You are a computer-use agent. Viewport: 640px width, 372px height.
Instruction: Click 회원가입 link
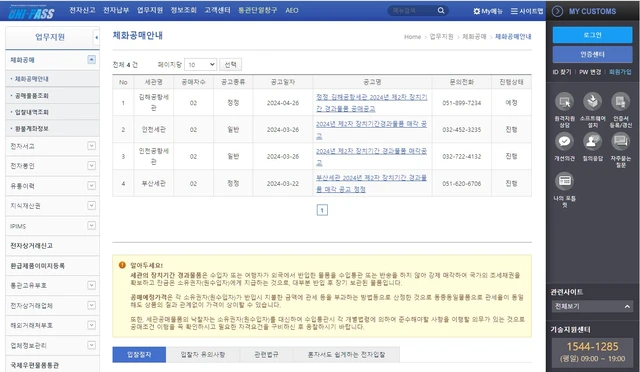(x=620, y=72)
